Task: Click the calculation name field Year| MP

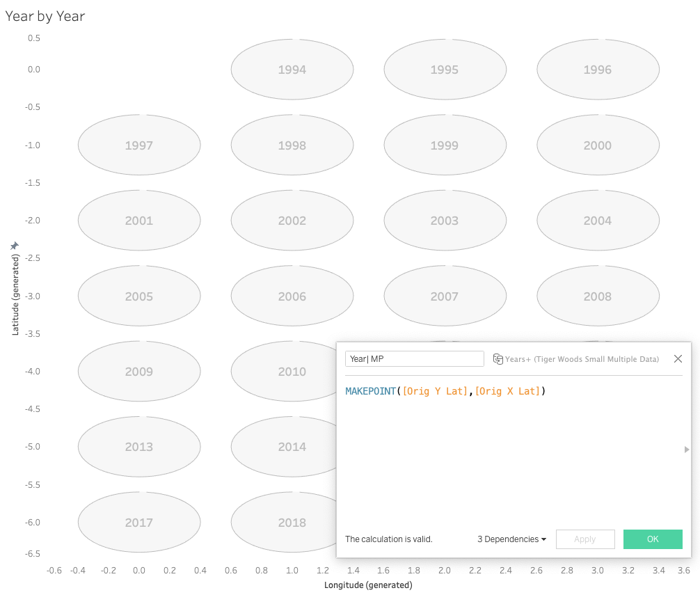Action: (x=414, y=359)
